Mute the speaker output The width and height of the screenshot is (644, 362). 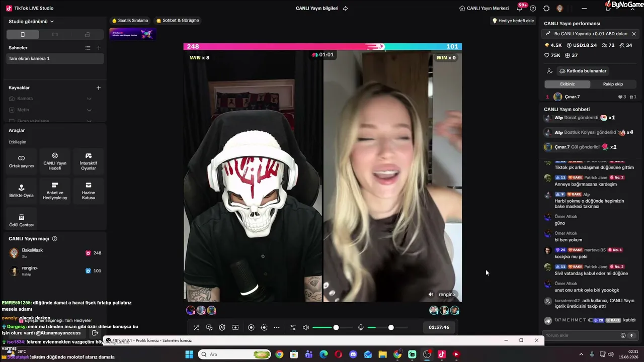306,327
